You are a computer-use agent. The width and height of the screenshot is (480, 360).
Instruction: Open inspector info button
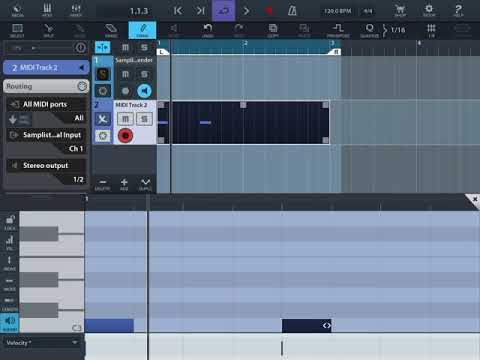[81, 48]
